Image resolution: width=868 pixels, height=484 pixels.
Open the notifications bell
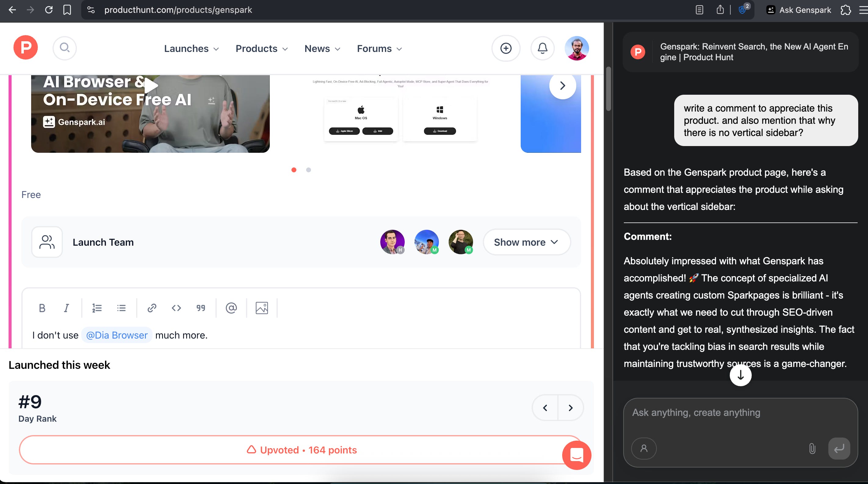click(x=542, y=49)
